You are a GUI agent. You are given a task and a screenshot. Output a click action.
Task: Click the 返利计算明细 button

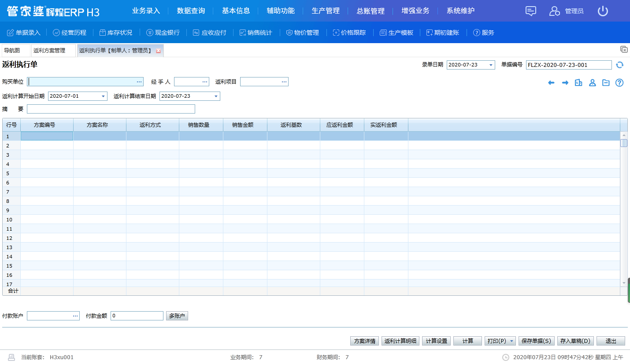pos(400,341)
